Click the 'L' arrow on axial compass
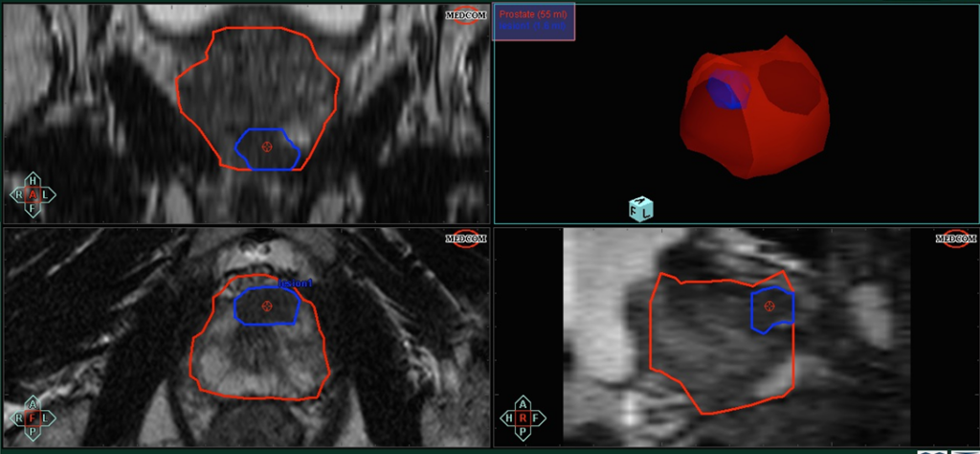The image size is (980, 454). [49, 419]
